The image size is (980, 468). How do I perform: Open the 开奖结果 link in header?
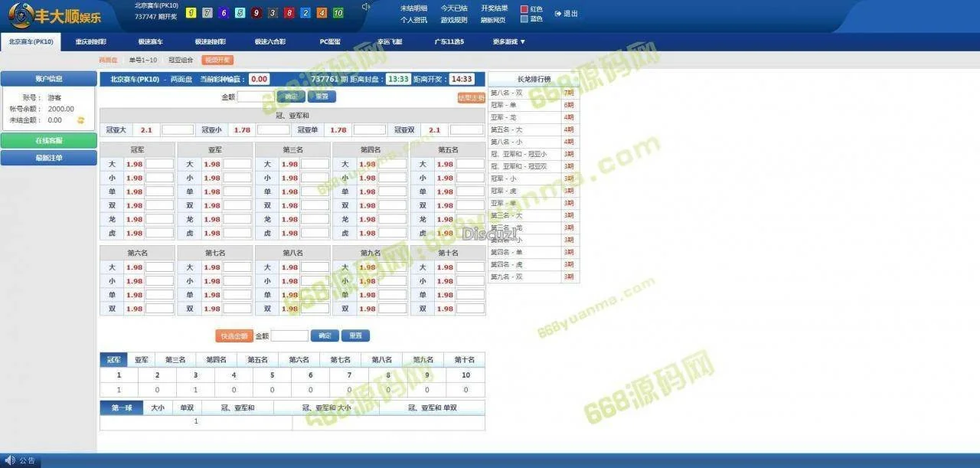coord(494,8)
